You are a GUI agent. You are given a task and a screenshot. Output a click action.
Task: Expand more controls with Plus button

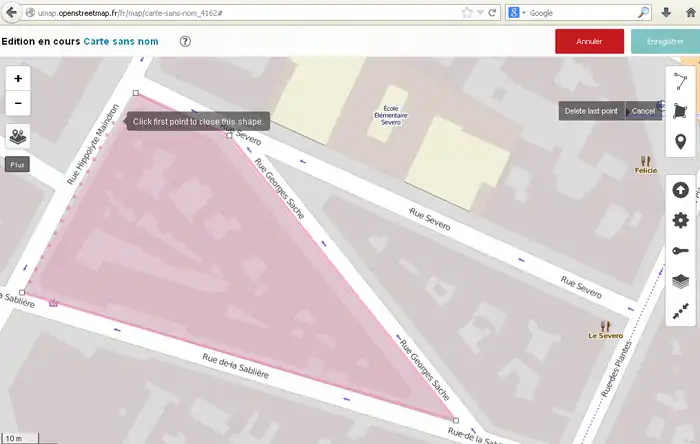click(17, 164)
